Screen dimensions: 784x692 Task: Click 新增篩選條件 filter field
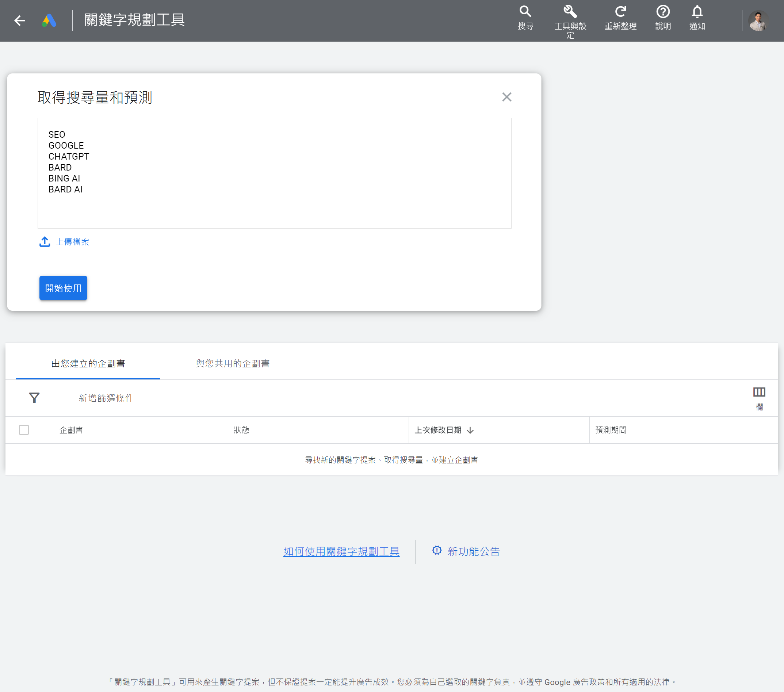[x=106, y=398]
